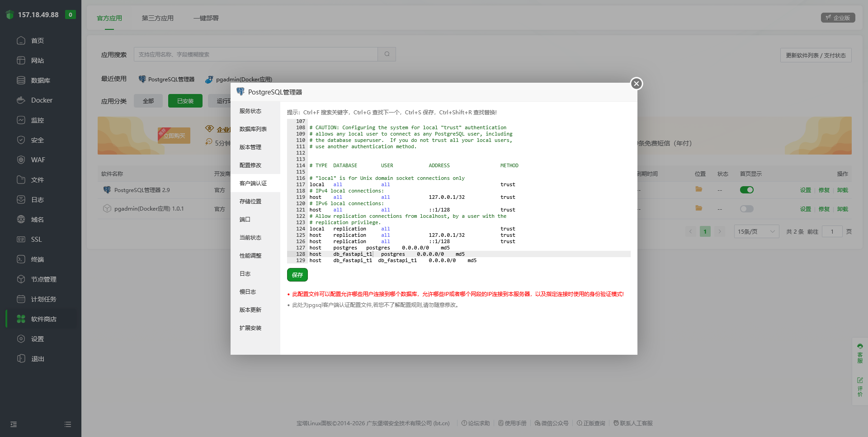Open the 计划任务 scheduled tasks icon
This screenshot has width=868, height=437.
21,299
